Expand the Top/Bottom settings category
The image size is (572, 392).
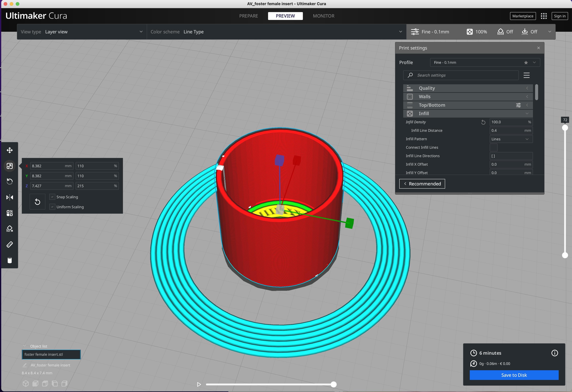(x=468, y=105)
